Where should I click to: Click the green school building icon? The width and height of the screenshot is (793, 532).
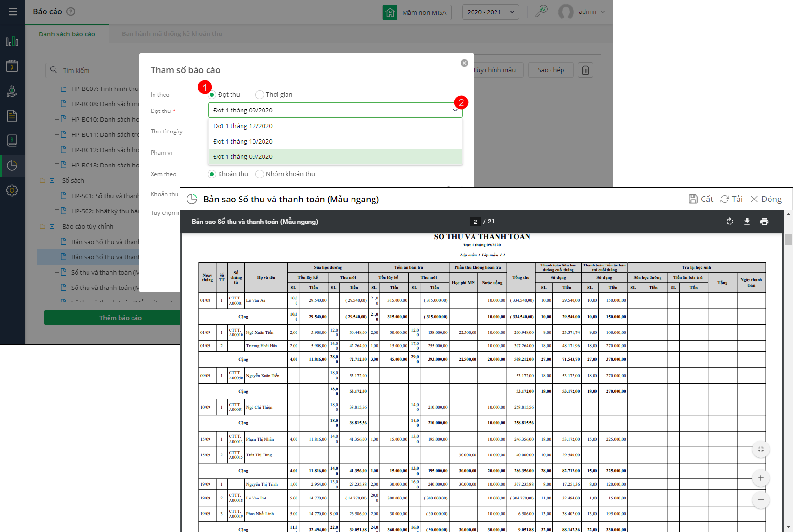point(390,12)
